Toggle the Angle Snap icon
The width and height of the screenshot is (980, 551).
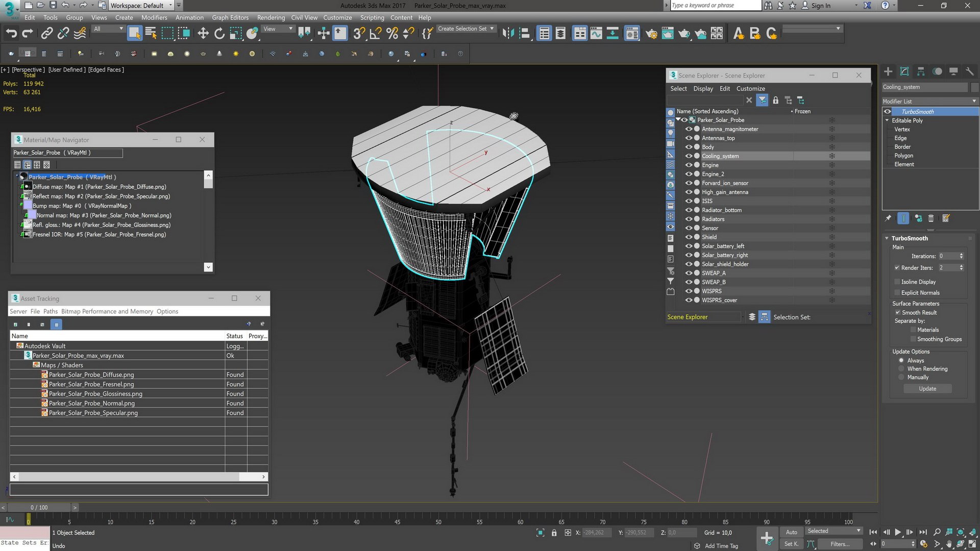pos(376,34)
